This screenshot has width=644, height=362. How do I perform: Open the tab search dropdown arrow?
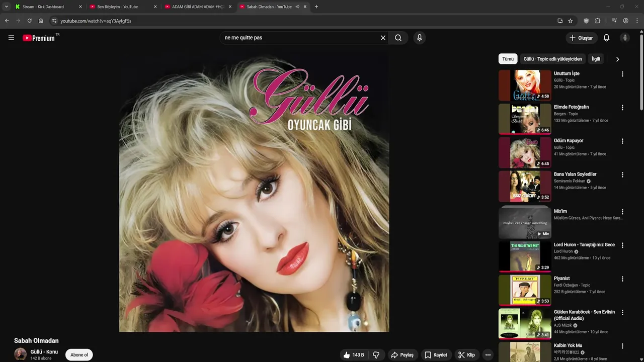tap(6, 7)
